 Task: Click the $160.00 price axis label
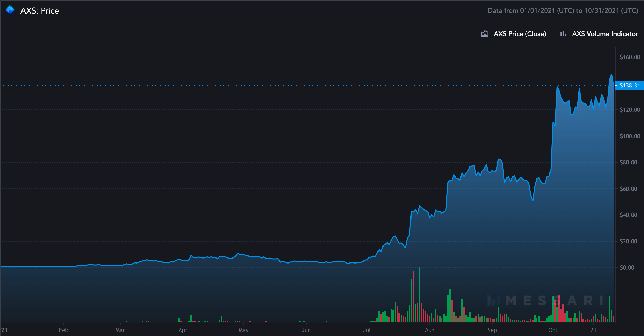[630, 57]
